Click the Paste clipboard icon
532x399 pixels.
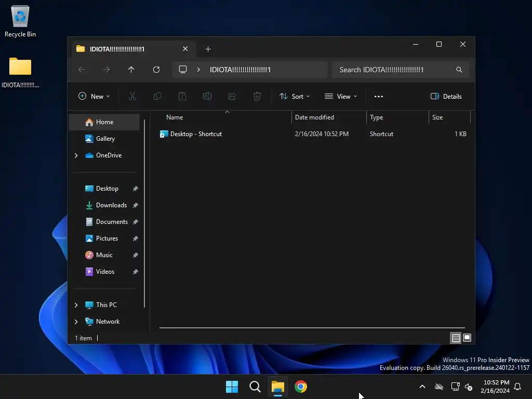tap(182, 96)
